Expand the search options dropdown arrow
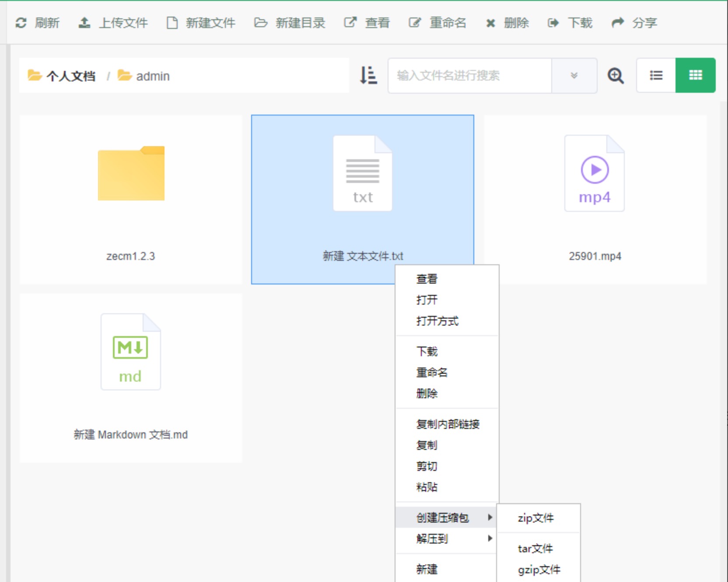Viewport: 728px width, 582px height. pos(574,76)
